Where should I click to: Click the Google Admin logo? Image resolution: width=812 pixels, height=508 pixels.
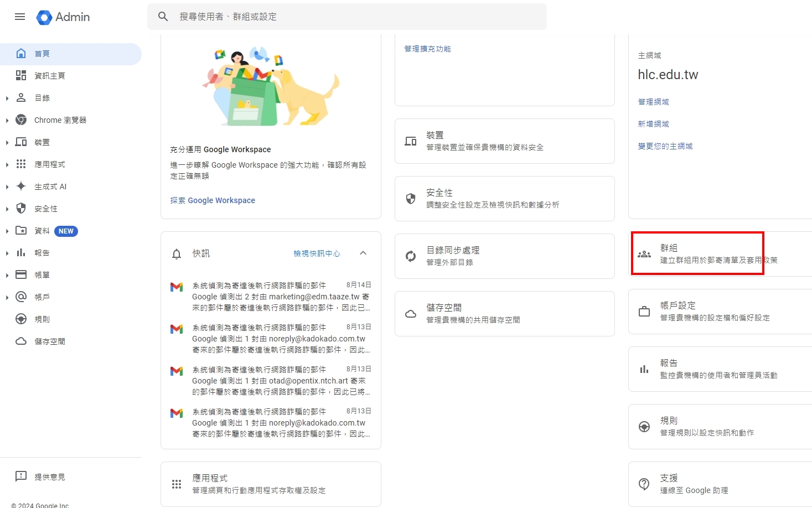tap(63, 17)
